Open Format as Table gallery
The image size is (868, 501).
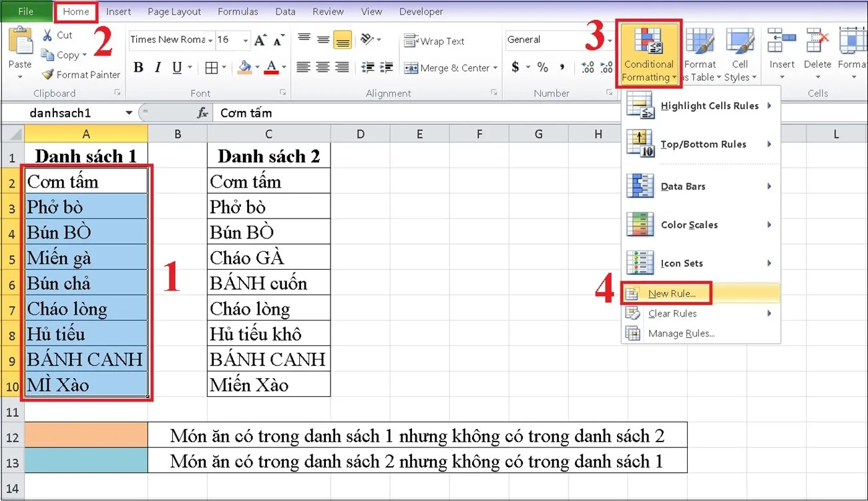pos(700,55)
